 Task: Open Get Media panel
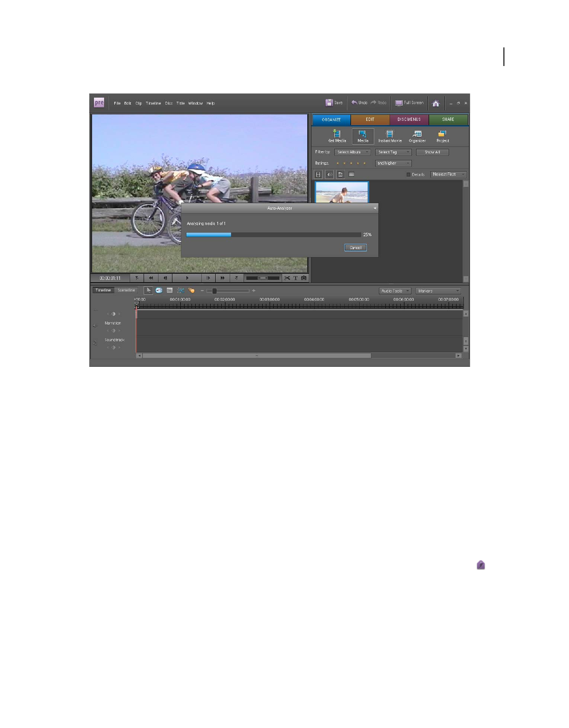click(337, 136)
